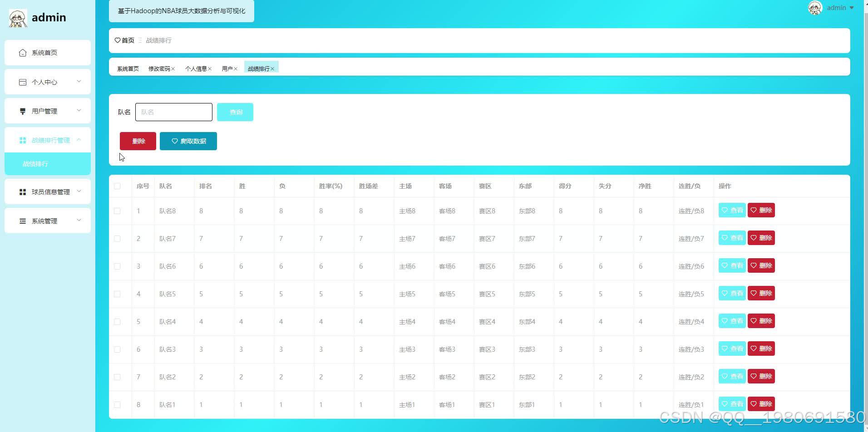Tick the checkbox for row 队名6
Screen dimensions: 868x432
[117, 266]
